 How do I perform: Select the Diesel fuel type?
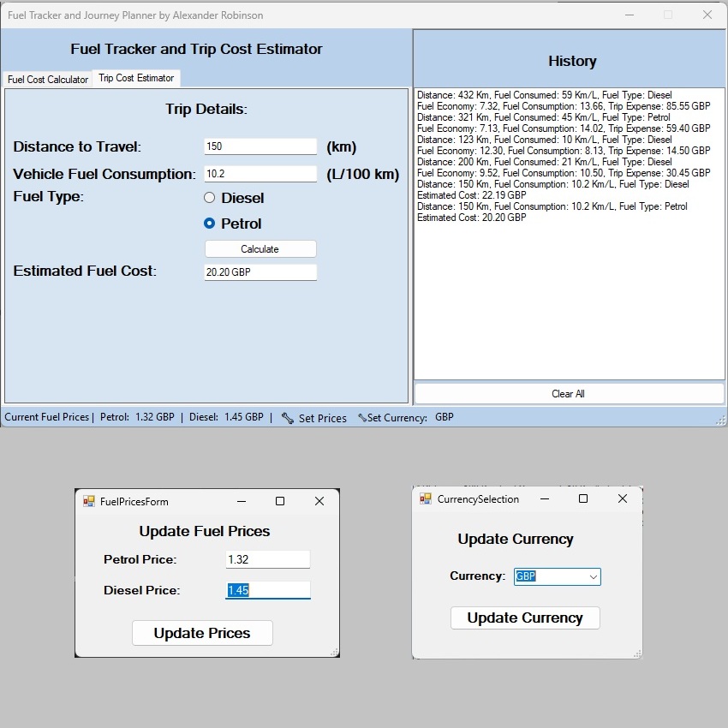point(210,198)
